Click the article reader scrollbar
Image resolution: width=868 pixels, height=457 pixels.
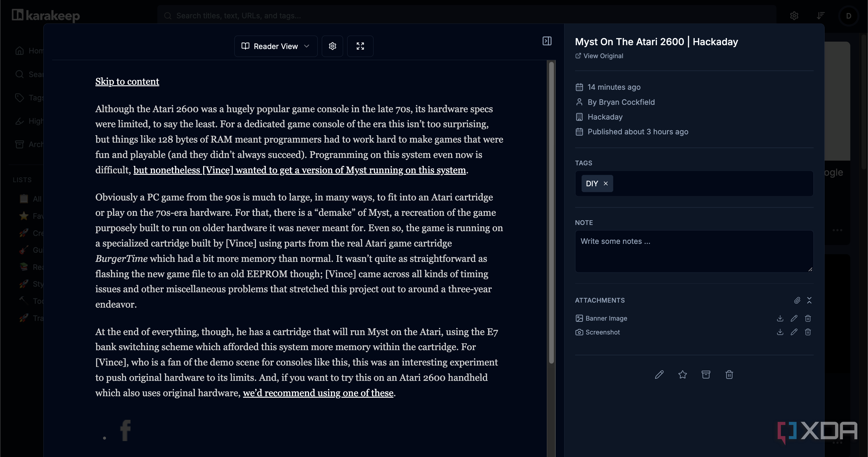tap(551, 212)
